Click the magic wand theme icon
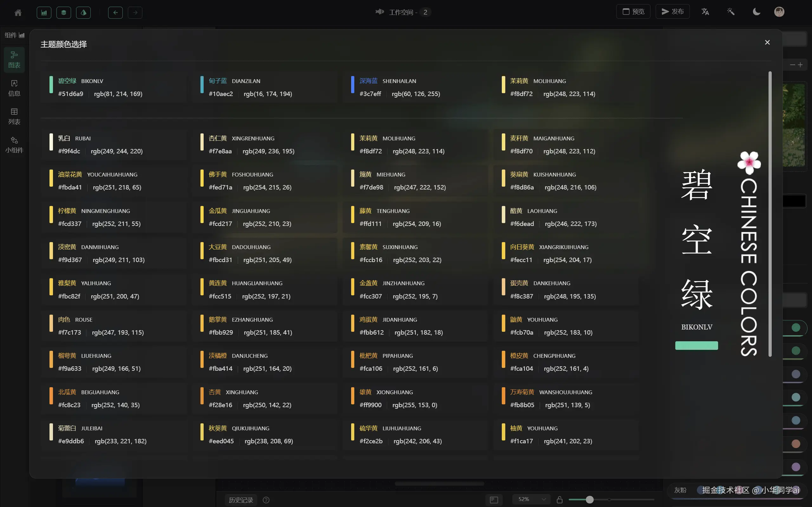Viewport: 812px width, 507px height. pos(731,12)
